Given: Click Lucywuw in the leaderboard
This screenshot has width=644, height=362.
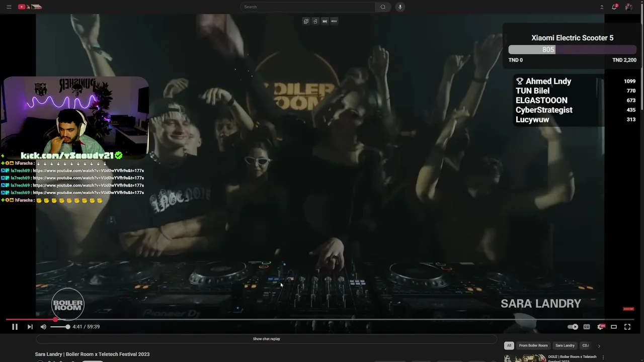Looking at the screenshot, I should pyautogui.click(x=532, y=120).
